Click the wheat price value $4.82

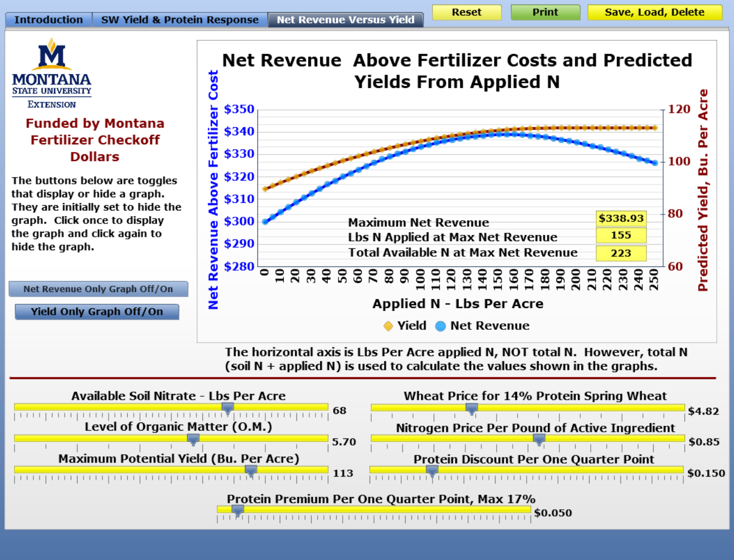[x=703, y=411]
